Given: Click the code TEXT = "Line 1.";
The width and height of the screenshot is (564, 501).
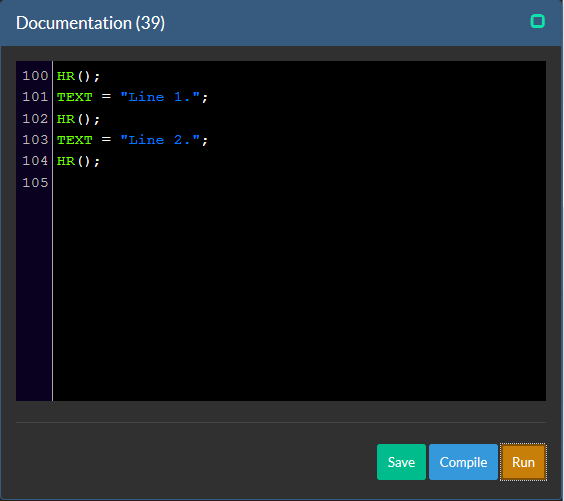Looking at the screenshot, I should pyautogui.click(x=132, y=97).
